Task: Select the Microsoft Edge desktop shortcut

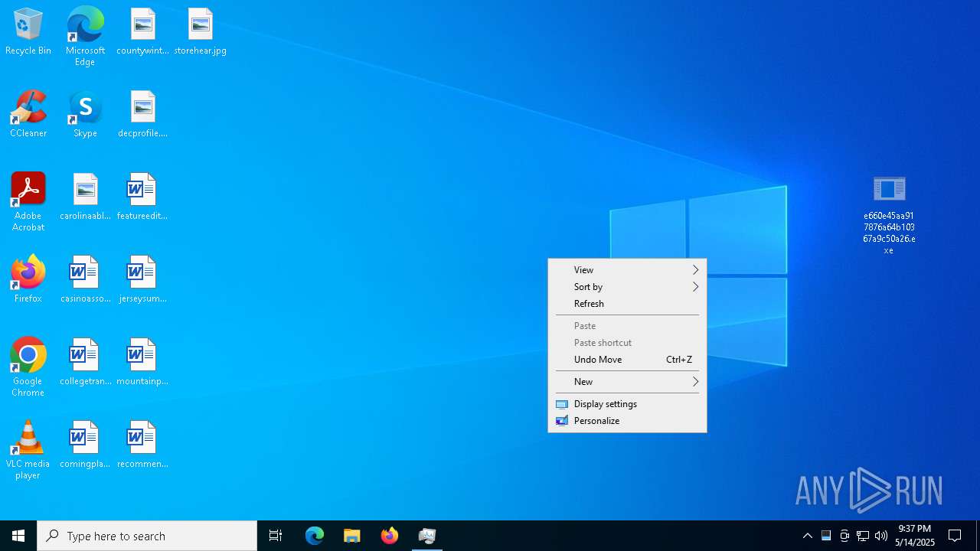Action: pyautogui.click(x=85, y=36)
